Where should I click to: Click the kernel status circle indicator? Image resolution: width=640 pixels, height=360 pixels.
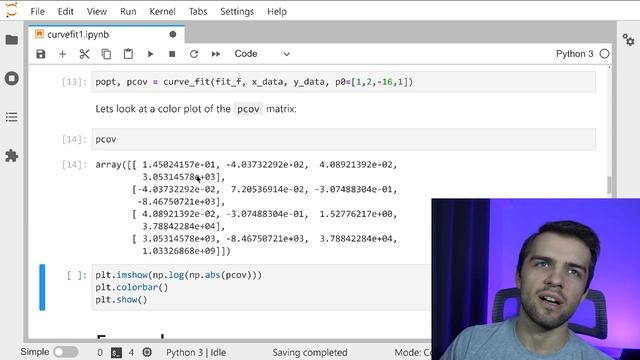point(604,54)
